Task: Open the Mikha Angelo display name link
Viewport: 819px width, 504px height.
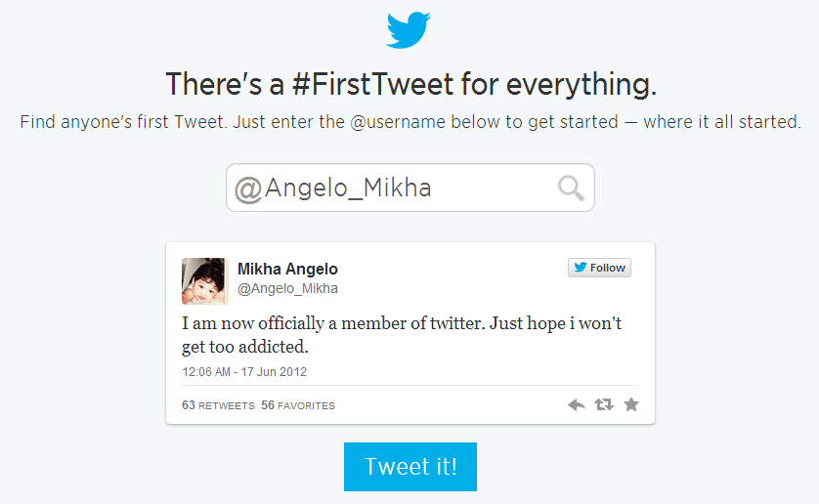Action: pyautogui.click(x=287, y=270)
